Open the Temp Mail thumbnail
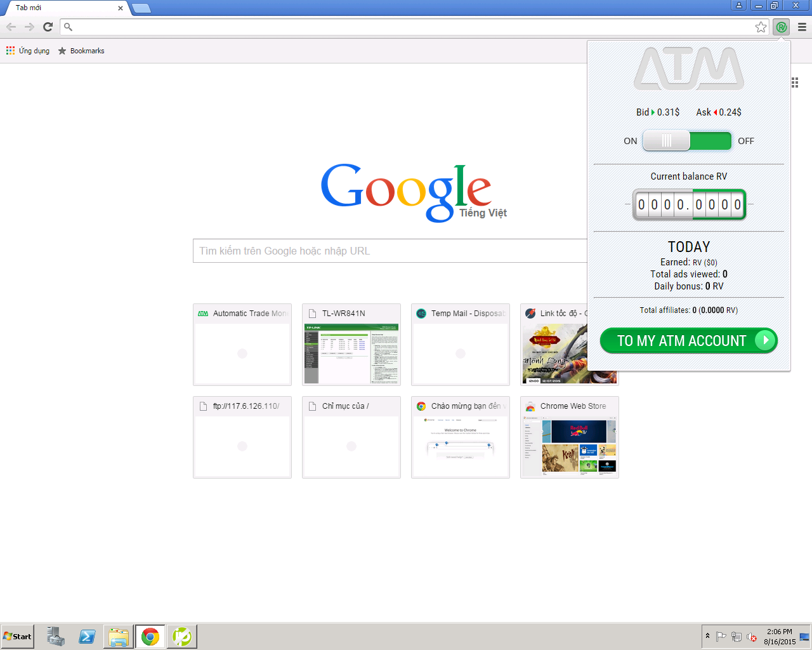Screen dimensions: 812x650 point(461,345)
